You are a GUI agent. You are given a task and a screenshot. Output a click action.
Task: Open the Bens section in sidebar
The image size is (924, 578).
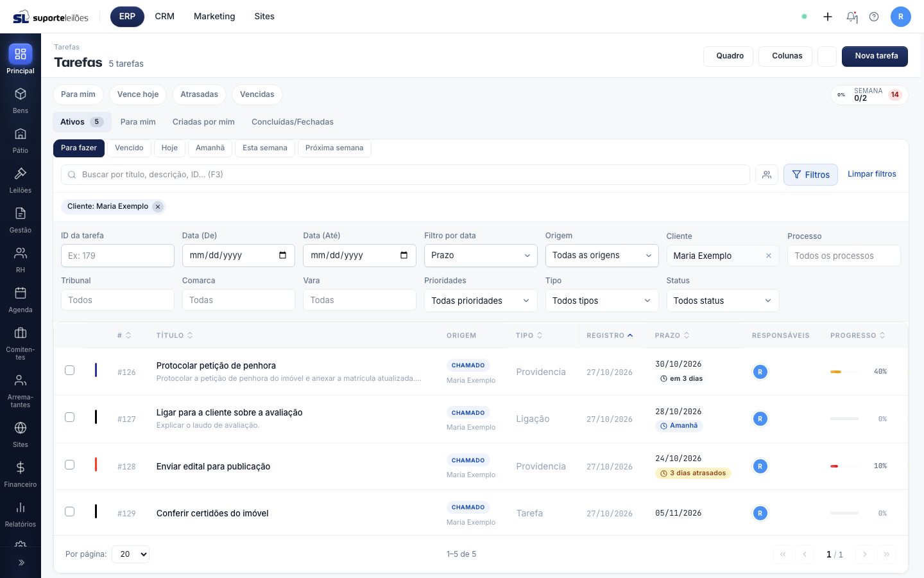click(21, 100)
